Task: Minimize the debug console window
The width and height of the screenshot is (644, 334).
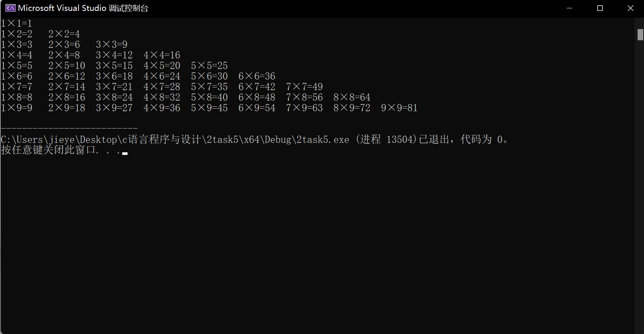Action: (x=570, y=8)
